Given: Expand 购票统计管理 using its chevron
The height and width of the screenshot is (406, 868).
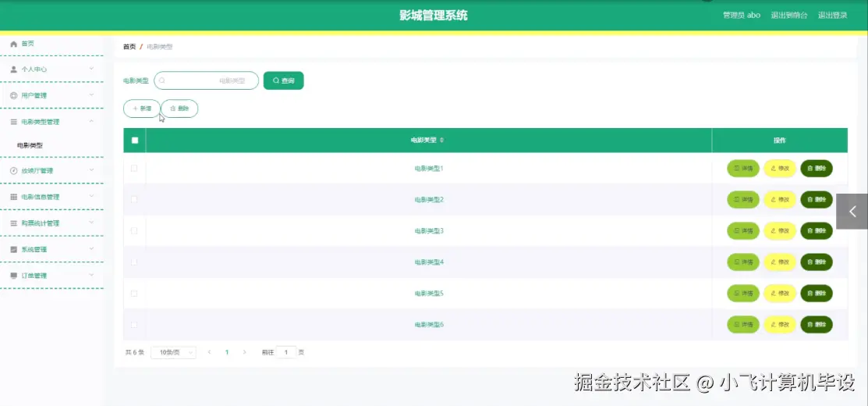Looking at the screenshot, I should [x=91, y=223].
